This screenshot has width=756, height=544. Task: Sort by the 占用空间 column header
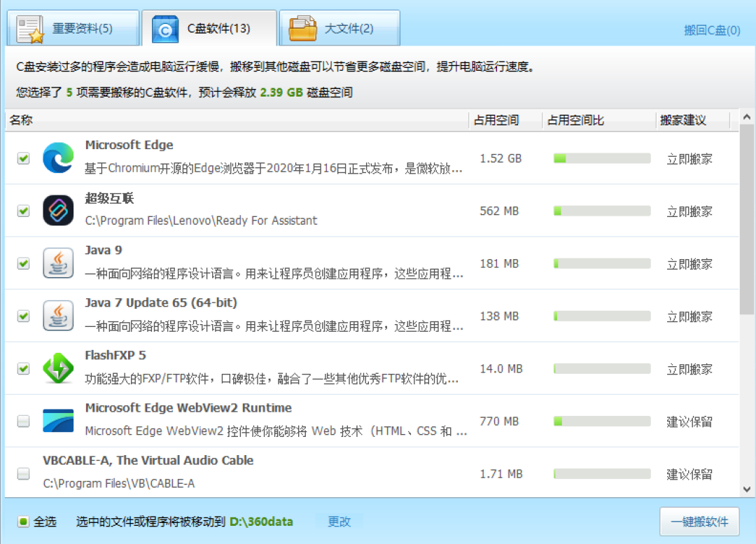pos(505,120)
